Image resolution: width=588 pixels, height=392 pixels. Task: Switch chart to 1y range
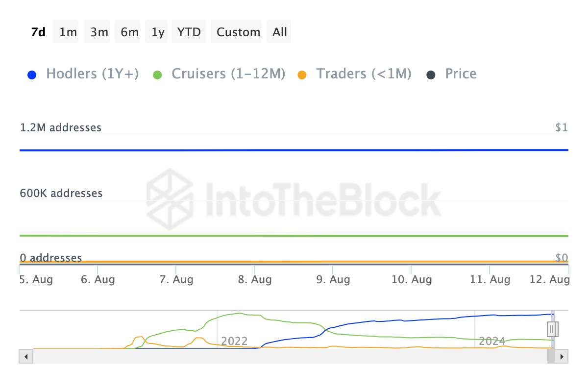[x=158, y=32]
